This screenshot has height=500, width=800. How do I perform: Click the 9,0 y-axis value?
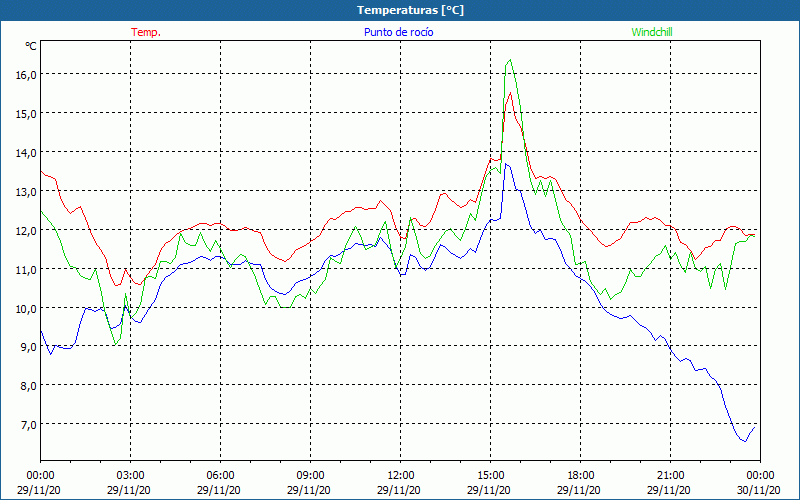pos(28,346)
